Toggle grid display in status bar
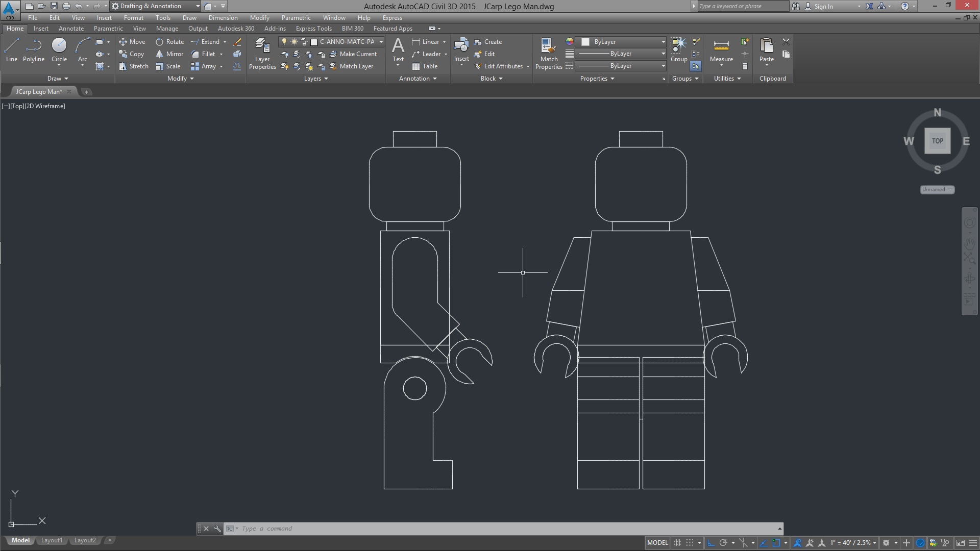This screenshot has height=551, width=980. tap(677, 543)
